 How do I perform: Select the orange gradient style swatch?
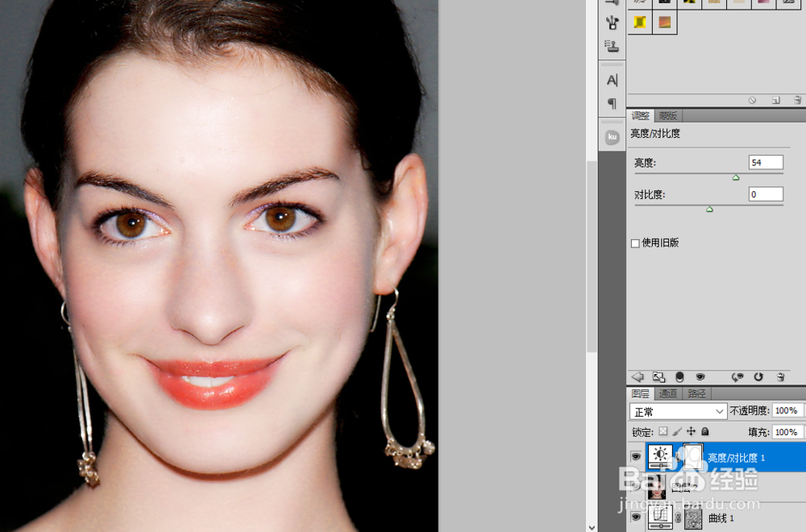click(x=665, y=23)
